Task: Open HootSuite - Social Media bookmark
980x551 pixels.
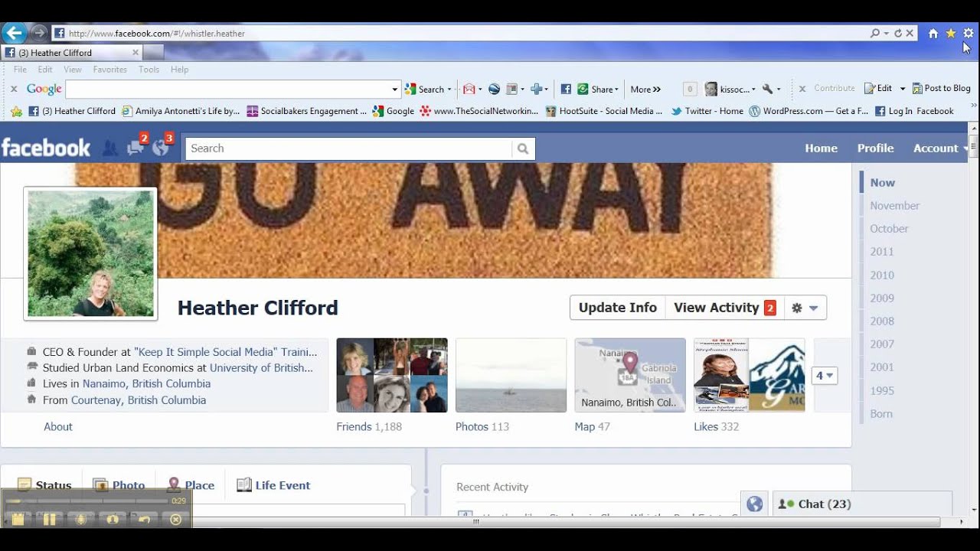Action: [x=604, y=111]
